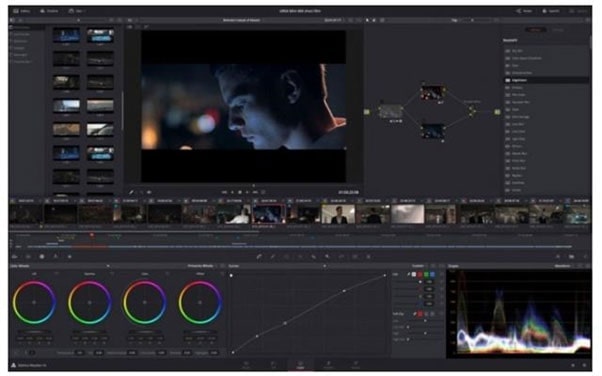
Task: Open project settings gear icon
Action: click(x=585, y=365)
